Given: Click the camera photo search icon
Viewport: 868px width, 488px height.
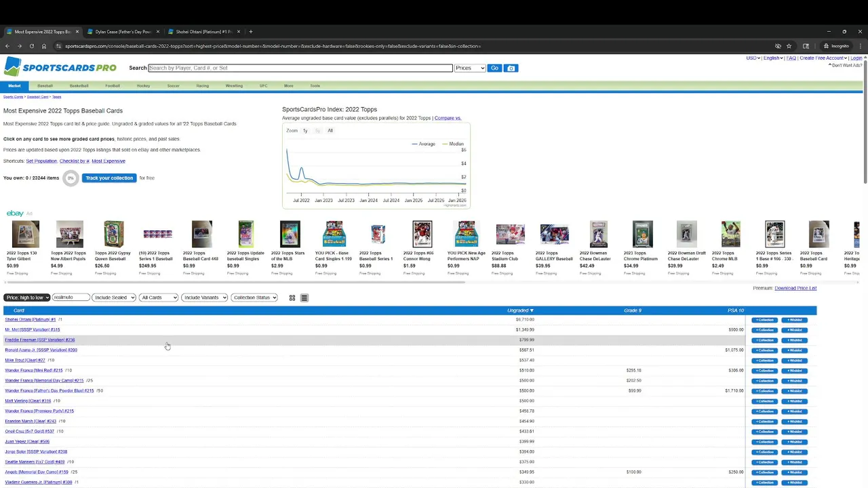Looking at the screenshot, I should click(511, 68).
